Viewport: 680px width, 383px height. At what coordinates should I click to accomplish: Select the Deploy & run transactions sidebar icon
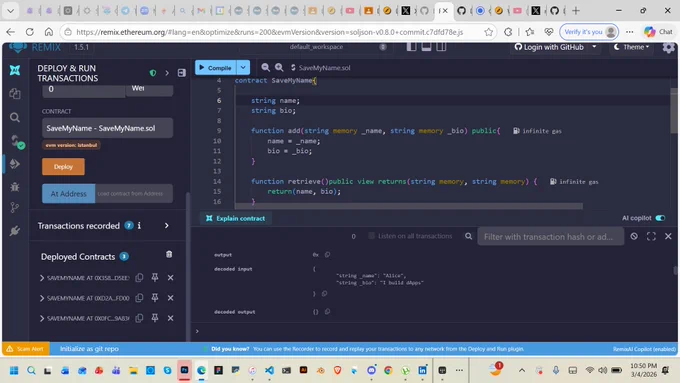coord(15,164)
